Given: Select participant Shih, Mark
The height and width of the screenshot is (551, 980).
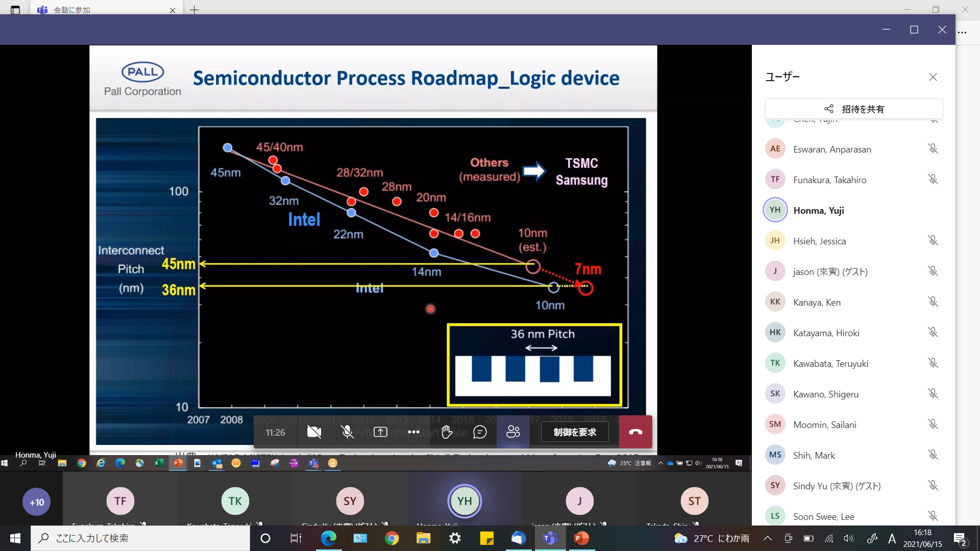Looking at the screenshot, I should click(854, 455).
